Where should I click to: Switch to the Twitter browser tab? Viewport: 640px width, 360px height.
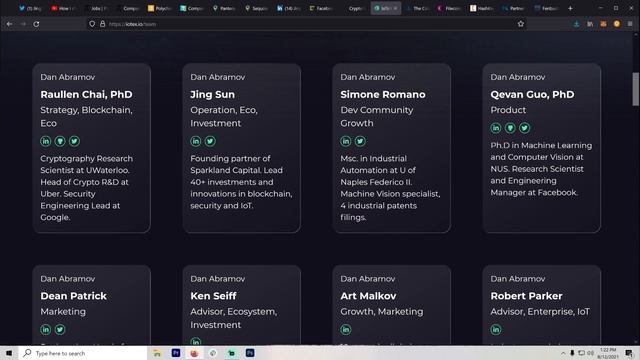(30, 8)
